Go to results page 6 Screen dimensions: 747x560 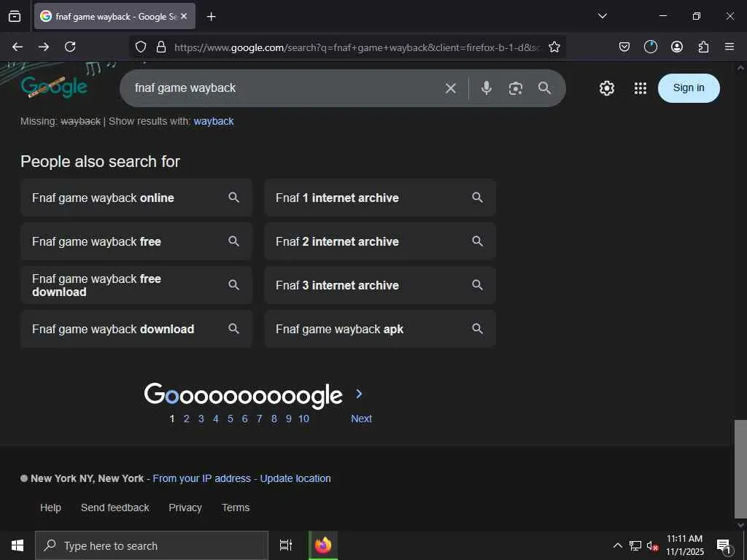tap(245, 419)
